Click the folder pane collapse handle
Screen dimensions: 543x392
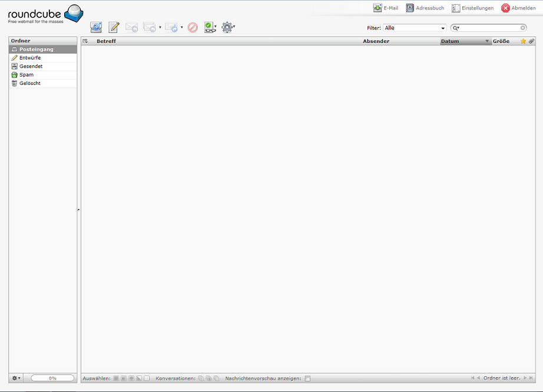click(79, 210)
